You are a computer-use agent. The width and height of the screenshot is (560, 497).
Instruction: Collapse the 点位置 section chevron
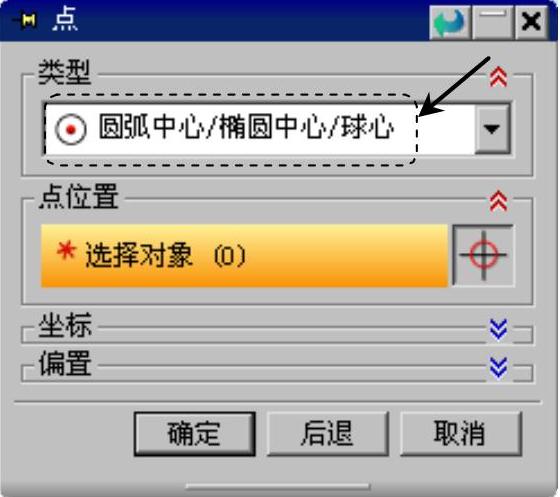tap(499, 201)
